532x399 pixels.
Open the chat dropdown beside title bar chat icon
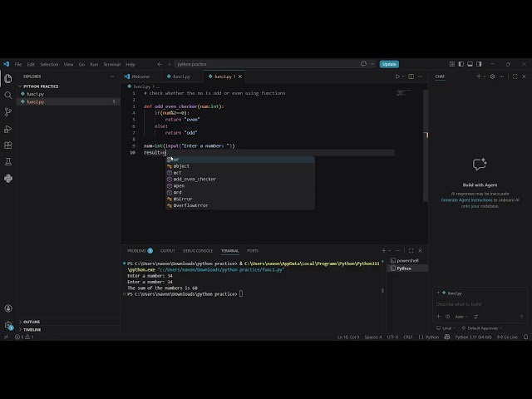pos(372,64)
